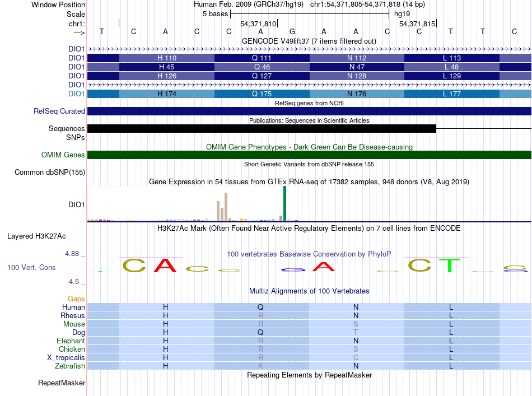The image size is (532, 396).
Task: Open the RefSeq Curated track label
Action: (59, 111)
